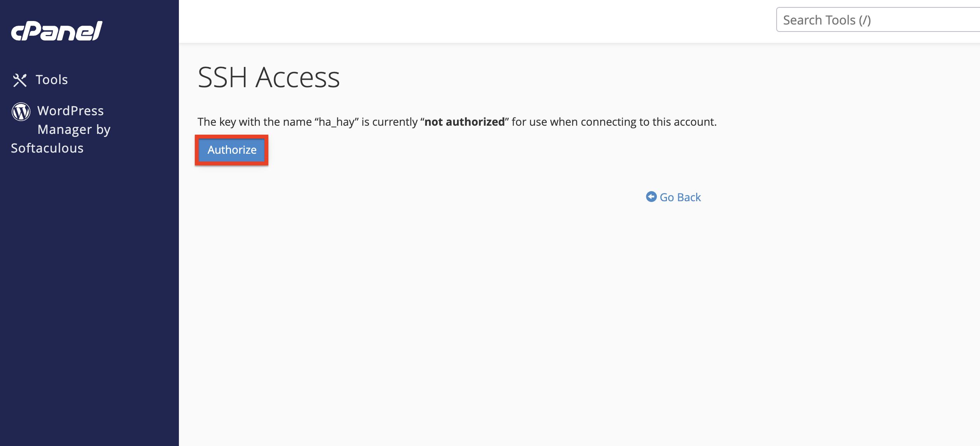Click the Tools wrench icon

20,80
